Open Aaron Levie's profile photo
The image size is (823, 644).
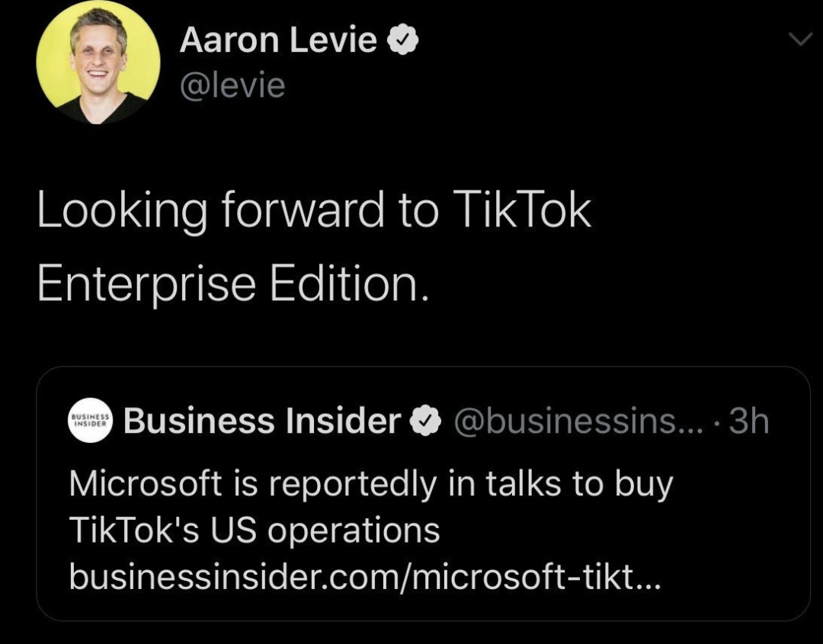click(98, 62)
